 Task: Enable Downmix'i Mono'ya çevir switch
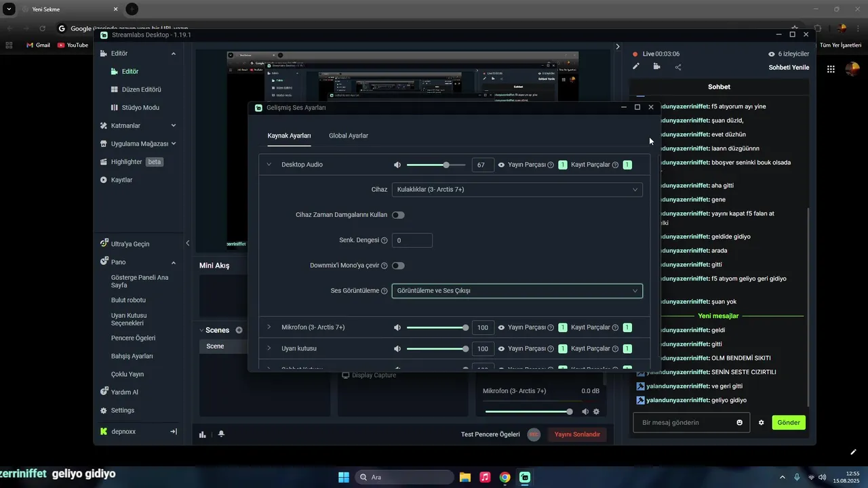pyautogui.click(x=398, y=266)
